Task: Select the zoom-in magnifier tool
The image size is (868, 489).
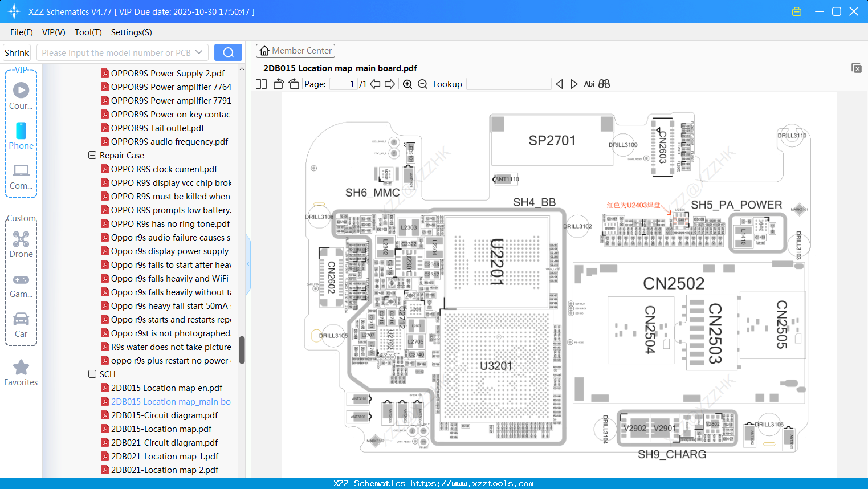Action: (407, 84)
